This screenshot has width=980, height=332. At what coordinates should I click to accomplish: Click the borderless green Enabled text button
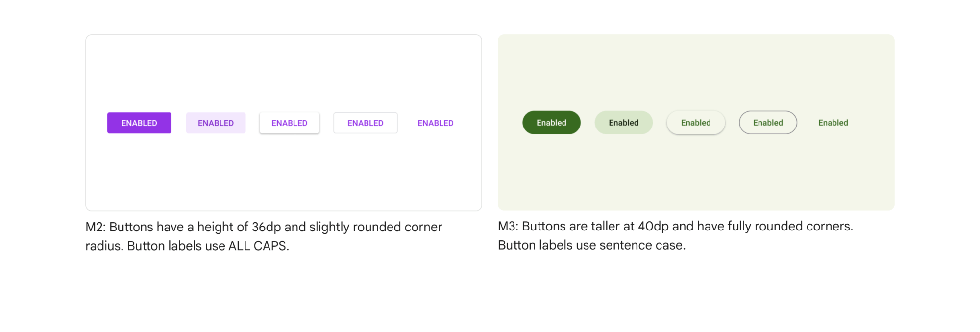[x=833, y=123]
